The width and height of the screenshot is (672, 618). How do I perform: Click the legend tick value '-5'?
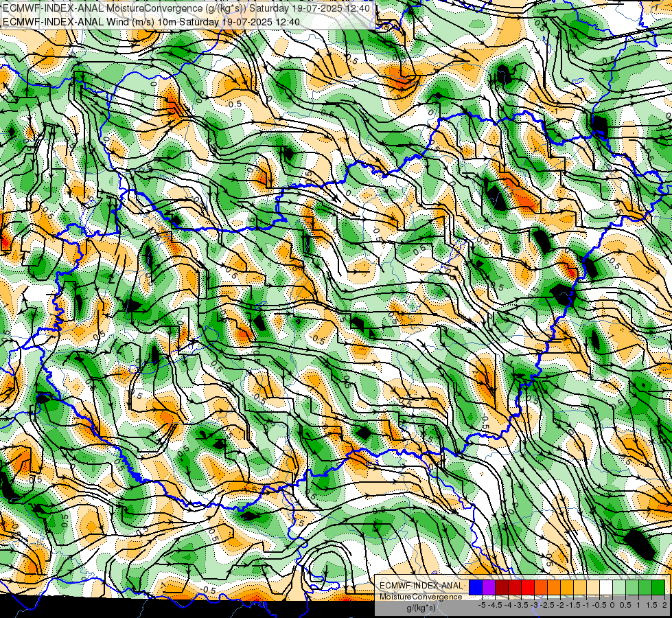tap(482, 605)
